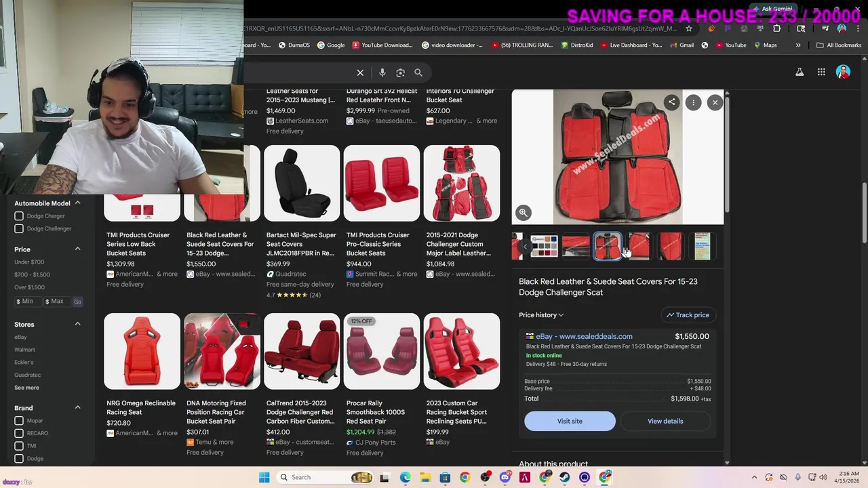
Task: Open Windows Start menu
Action: coord(264,477)
